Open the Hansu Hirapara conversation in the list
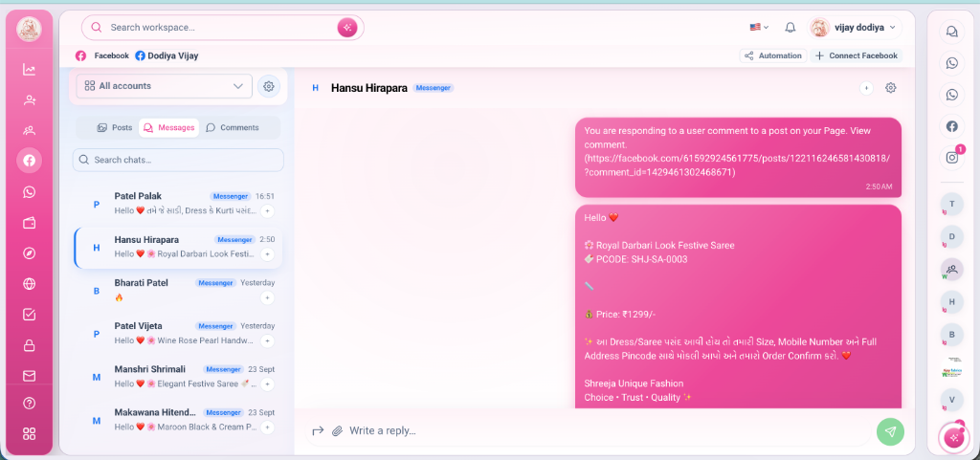 178,247
